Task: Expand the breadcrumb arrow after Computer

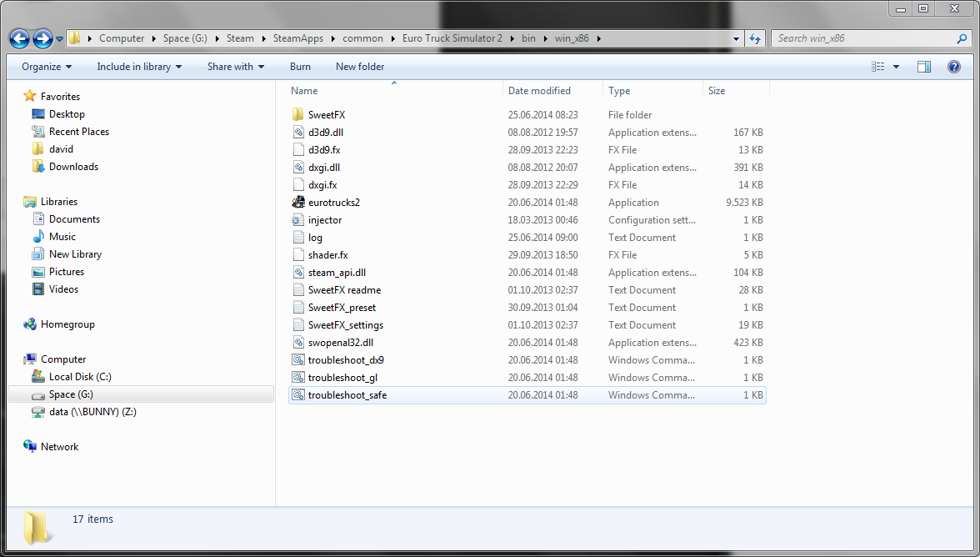Action: tap(153, 38)
